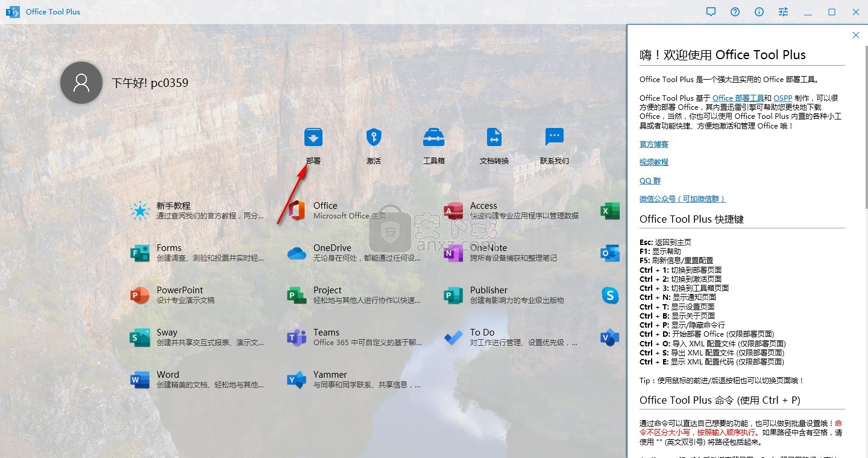Click the Project description text
This screenshot has width=868, height=458.
[367, 300]
